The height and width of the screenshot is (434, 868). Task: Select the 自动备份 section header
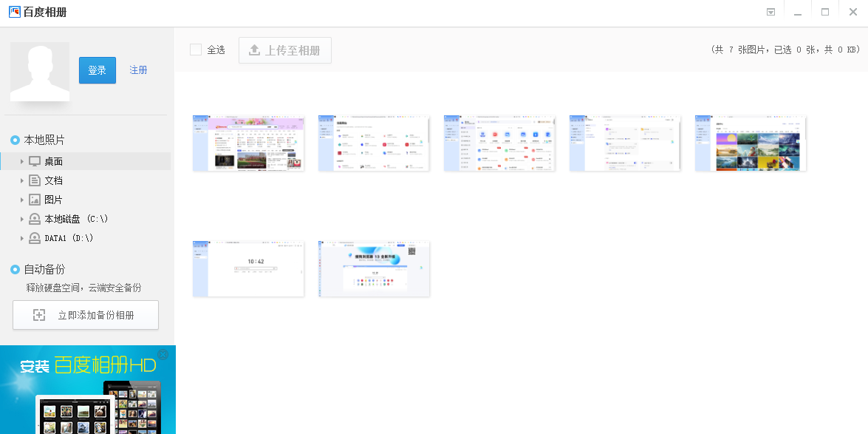pyautogui.click(x=38, y=269)
